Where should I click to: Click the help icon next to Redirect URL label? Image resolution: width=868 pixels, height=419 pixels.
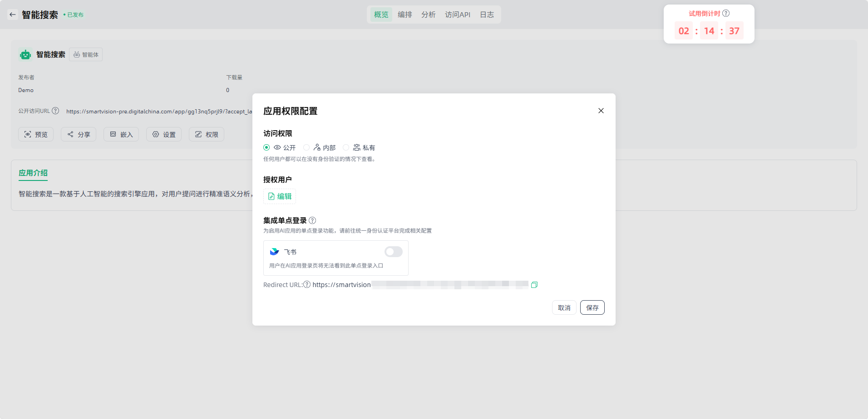(x=307, y=285)
